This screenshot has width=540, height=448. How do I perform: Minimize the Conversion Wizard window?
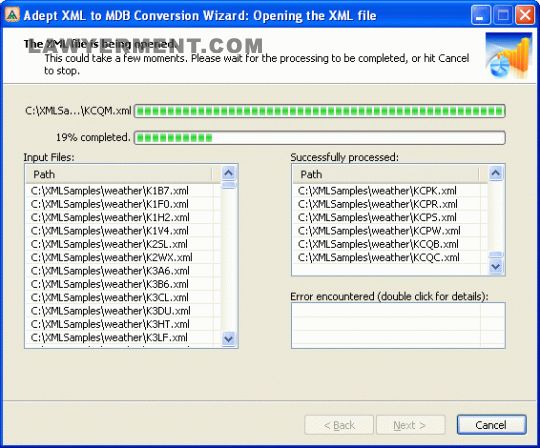coord(480,15)
